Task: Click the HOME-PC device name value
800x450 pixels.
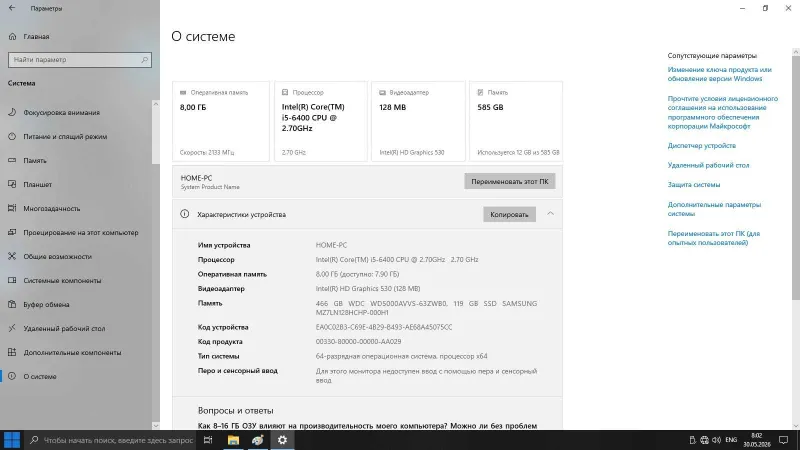Action: coord(331,245)
